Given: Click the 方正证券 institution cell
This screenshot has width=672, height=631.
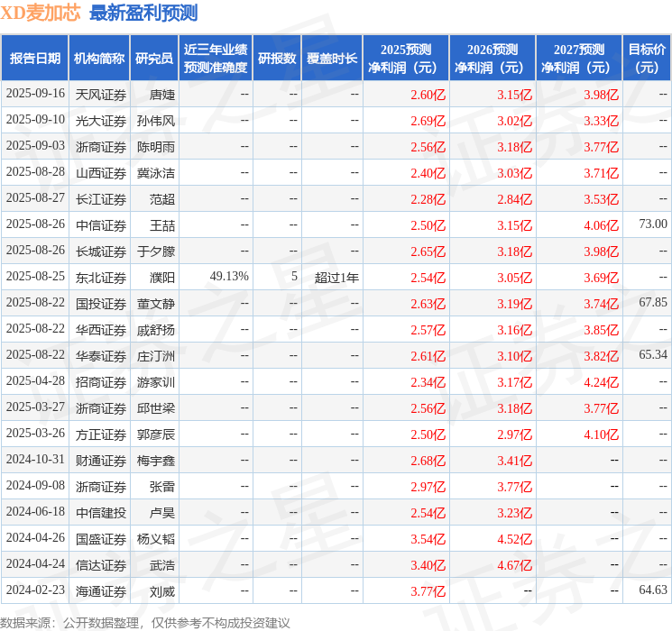Looking at the screenshot, I should (101, 434).
